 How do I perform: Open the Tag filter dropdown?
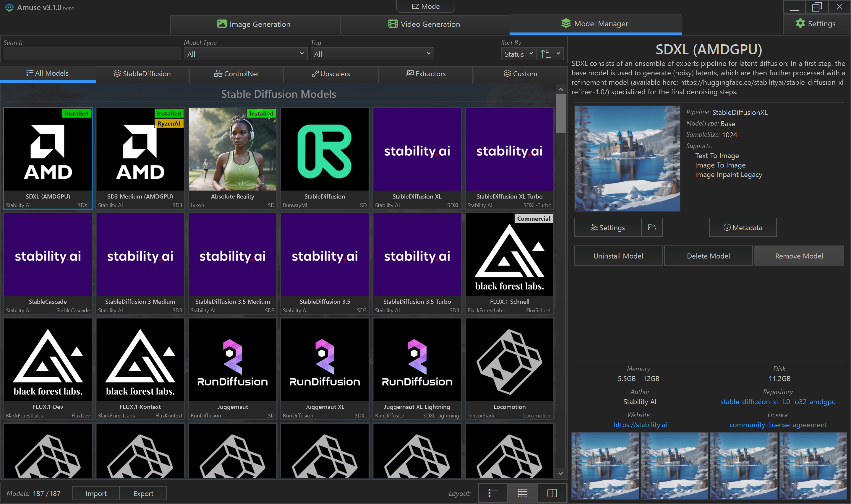tap(372, 54)
